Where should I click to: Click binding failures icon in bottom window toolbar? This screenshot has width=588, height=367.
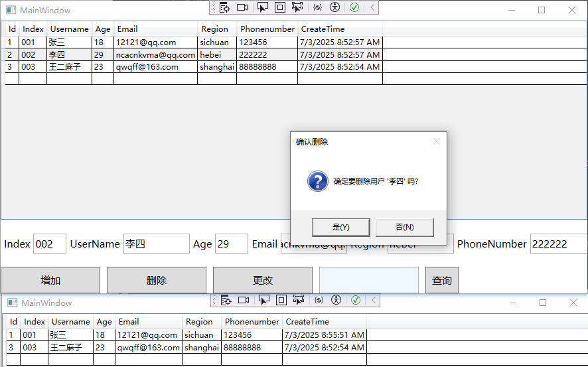click(319, 300)
